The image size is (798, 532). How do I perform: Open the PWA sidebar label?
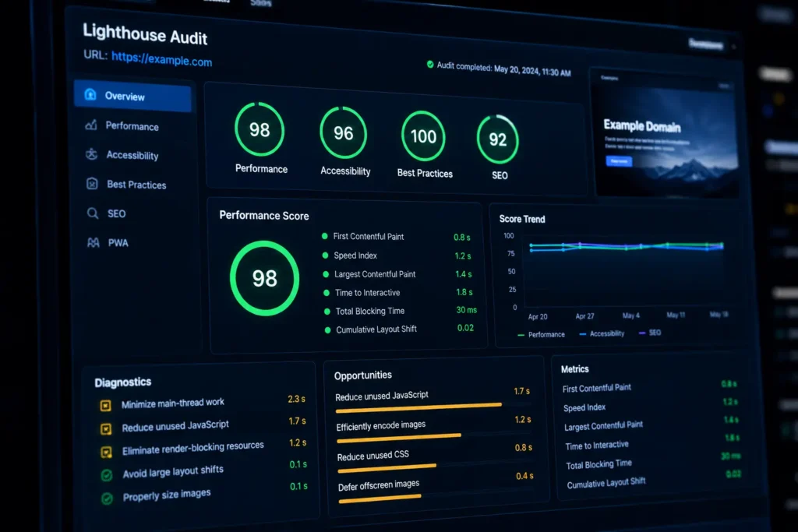pyautogui.click(x=118, y=243)
